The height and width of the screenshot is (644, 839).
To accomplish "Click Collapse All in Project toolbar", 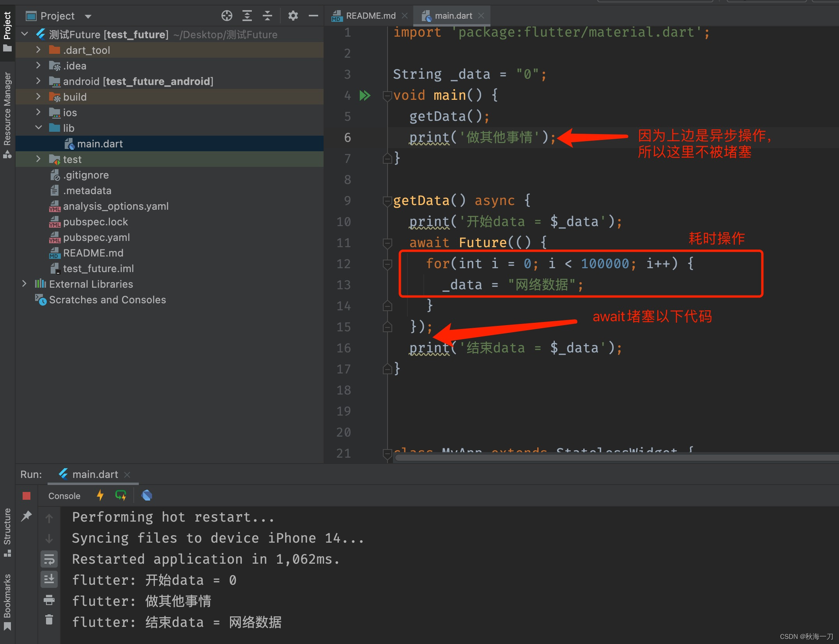I will (267, 16).
